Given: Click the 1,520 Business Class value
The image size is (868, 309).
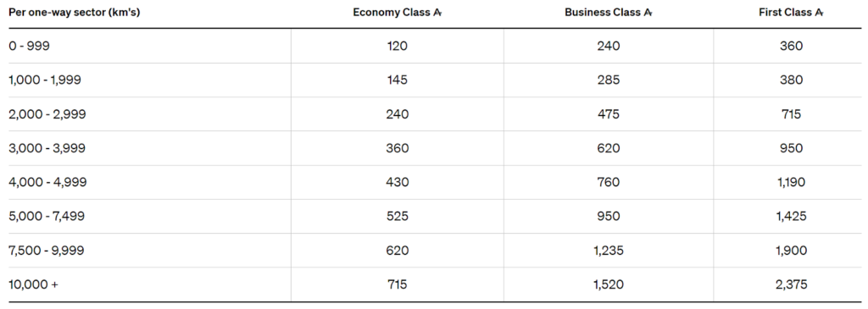Looking at the screenshot, I should pos(609,284).
